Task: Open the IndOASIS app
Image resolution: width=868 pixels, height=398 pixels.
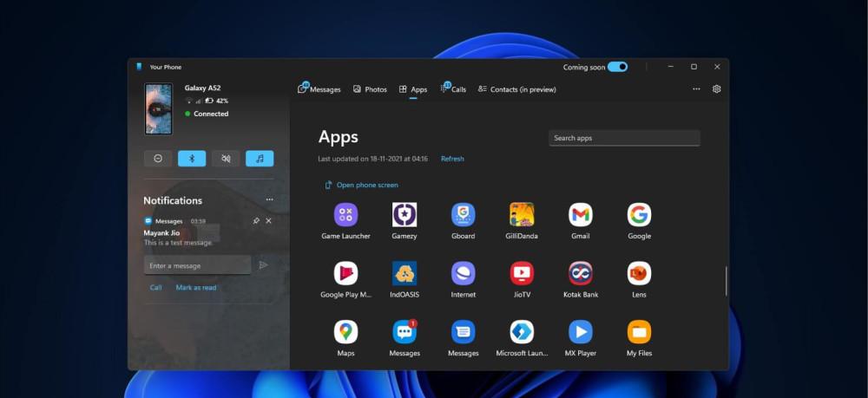Action: pos(404,274)
